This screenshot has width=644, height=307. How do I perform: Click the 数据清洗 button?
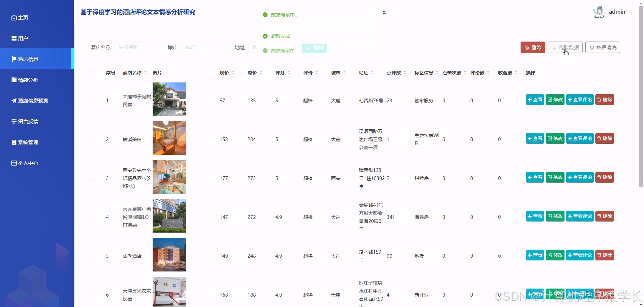coord(603,47)
